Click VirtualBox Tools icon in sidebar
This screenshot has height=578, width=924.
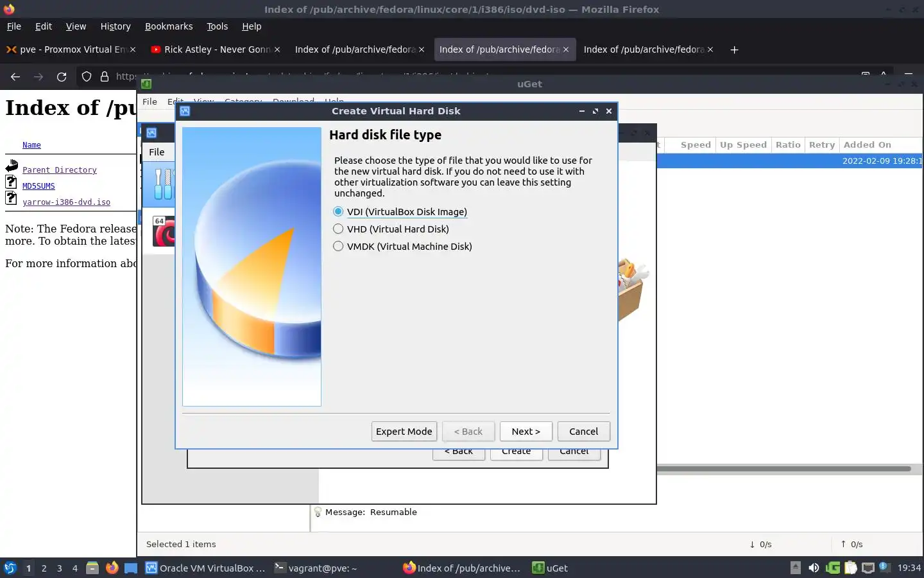point(164,184)
